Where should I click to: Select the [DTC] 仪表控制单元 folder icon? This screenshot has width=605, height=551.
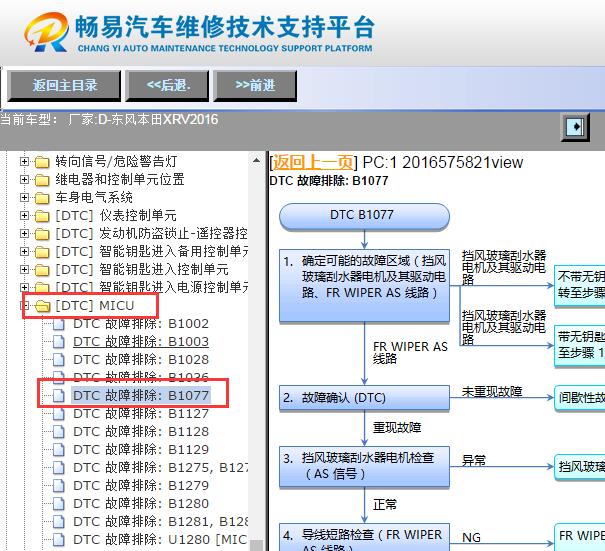42,216
